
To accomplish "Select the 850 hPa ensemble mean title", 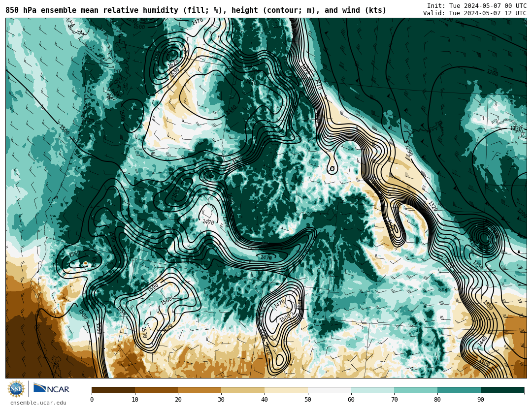I will tap(196, 10).
